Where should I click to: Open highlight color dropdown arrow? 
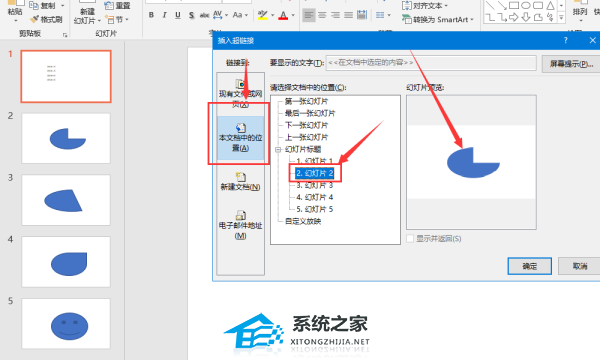coord(272,15)
